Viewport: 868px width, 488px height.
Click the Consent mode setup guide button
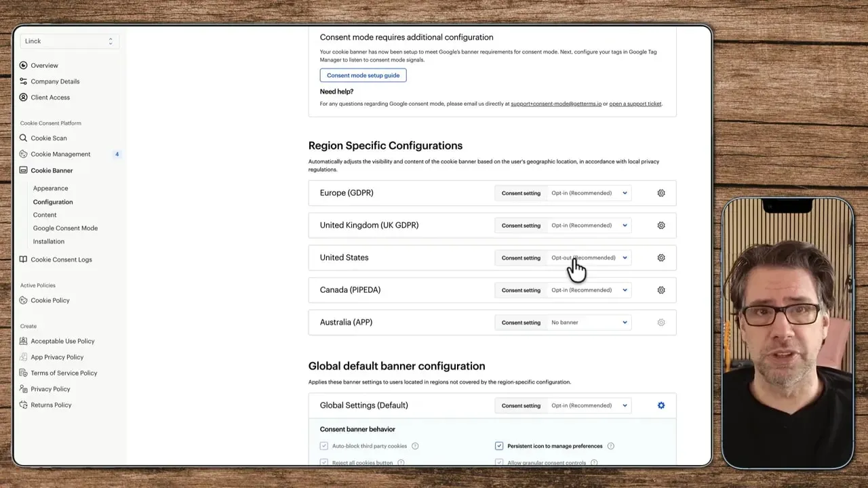(x=363, y=75)
